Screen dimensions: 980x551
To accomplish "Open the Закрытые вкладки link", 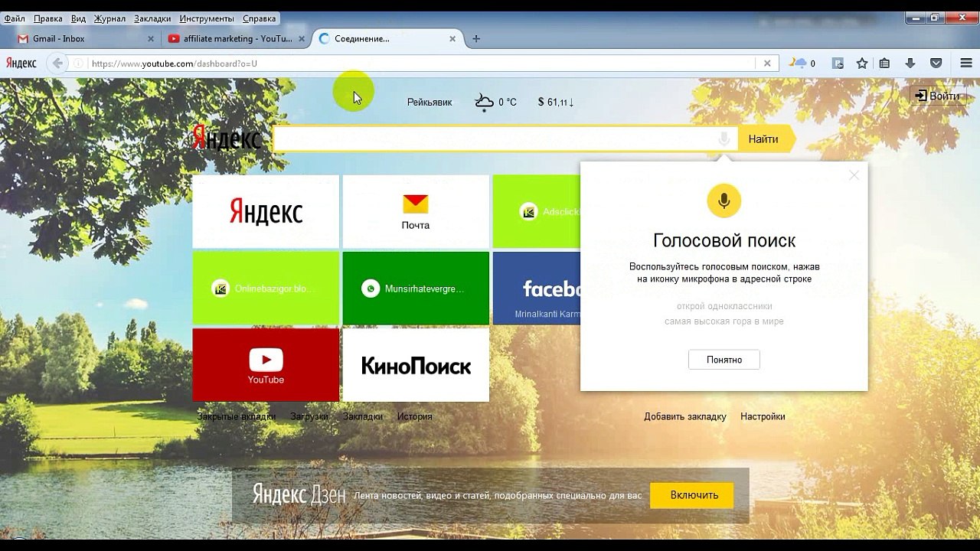I will click(x=237, y=416).
